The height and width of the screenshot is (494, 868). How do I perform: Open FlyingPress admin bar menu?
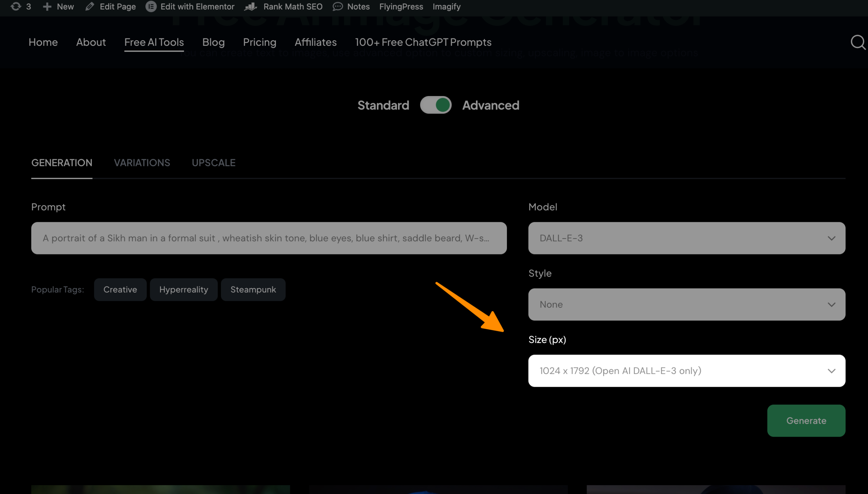[x=401, y=6]
